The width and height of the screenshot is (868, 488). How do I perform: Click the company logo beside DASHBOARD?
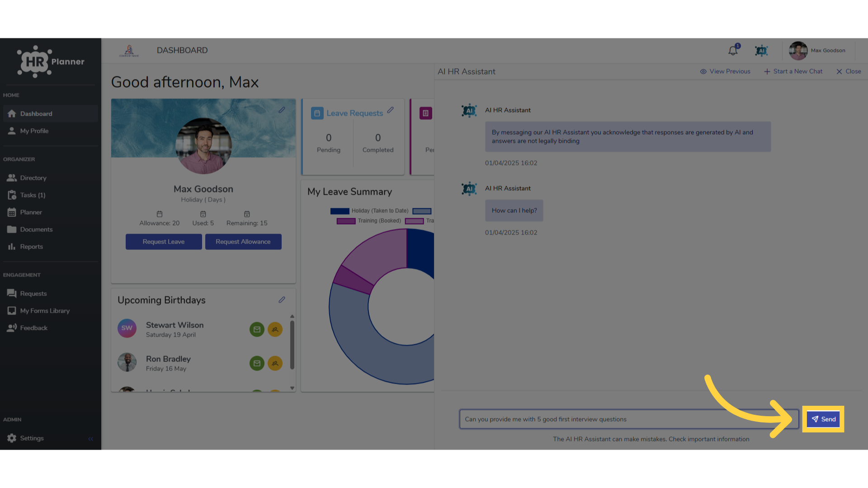(129, 51)
